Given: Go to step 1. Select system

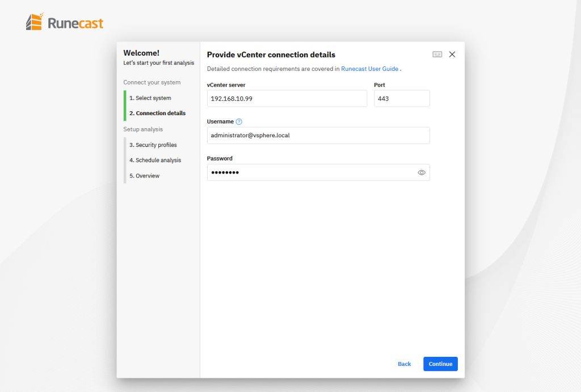Looking at the screenshot, I should (150, 98).
